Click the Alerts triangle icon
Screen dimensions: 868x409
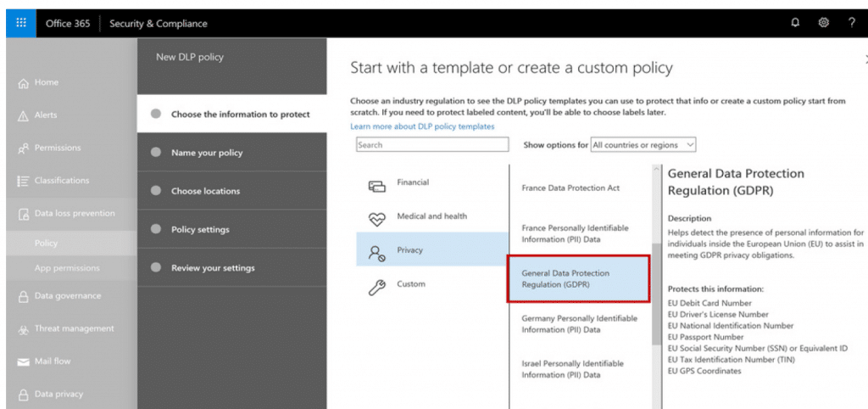(x=23, y=116)
